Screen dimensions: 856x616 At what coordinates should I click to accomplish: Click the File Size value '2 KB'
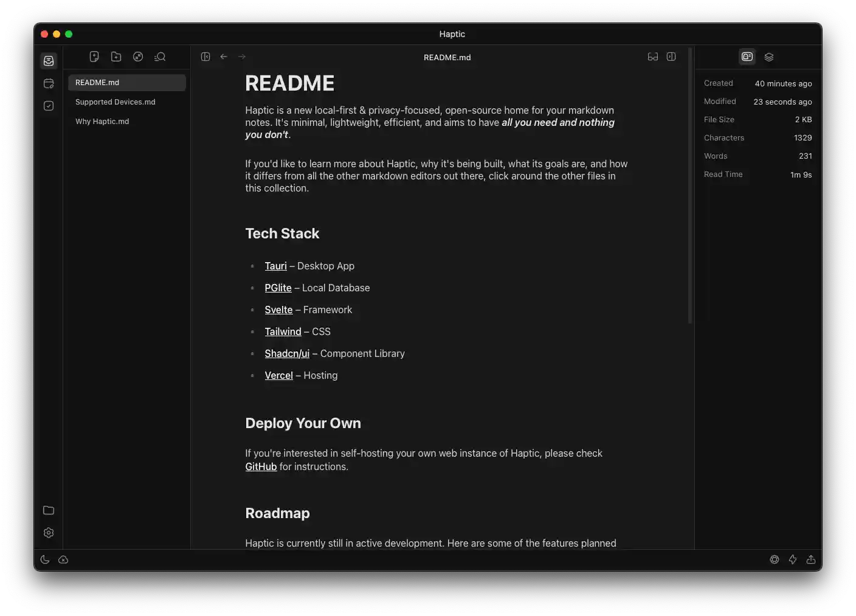click(803, 120)
